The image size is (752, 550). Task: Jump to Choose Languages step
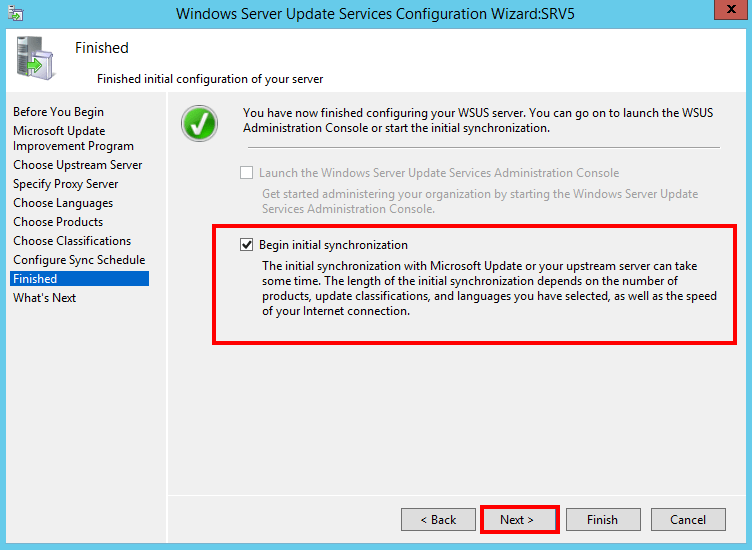point(63,203)
